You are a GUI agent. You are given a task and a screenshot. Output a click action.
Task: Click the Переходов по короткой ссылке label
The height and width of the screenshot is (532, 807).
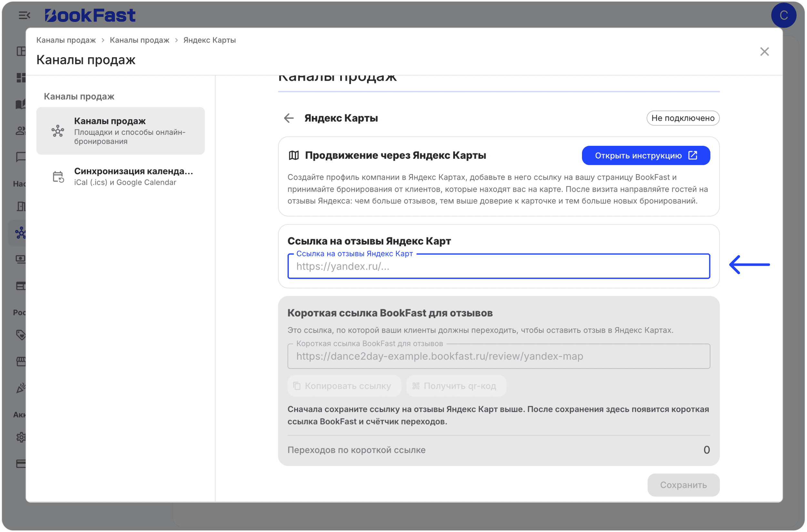click(x=356, y=450)
